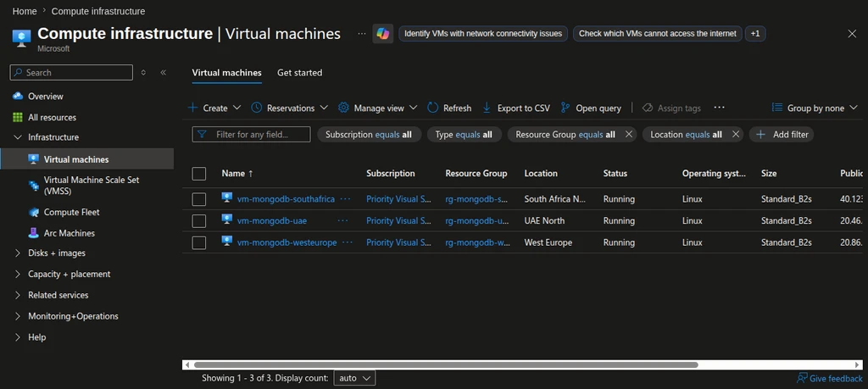
Task: Open the toolbar more-options ellipsis
Action: [719, 108]
